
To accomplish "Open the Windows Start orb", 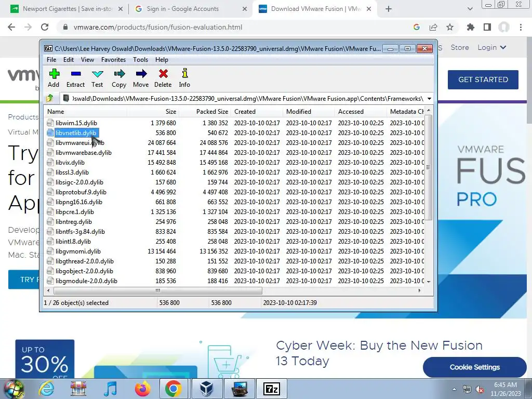I will pyautogui.click(x=14, y=389).
